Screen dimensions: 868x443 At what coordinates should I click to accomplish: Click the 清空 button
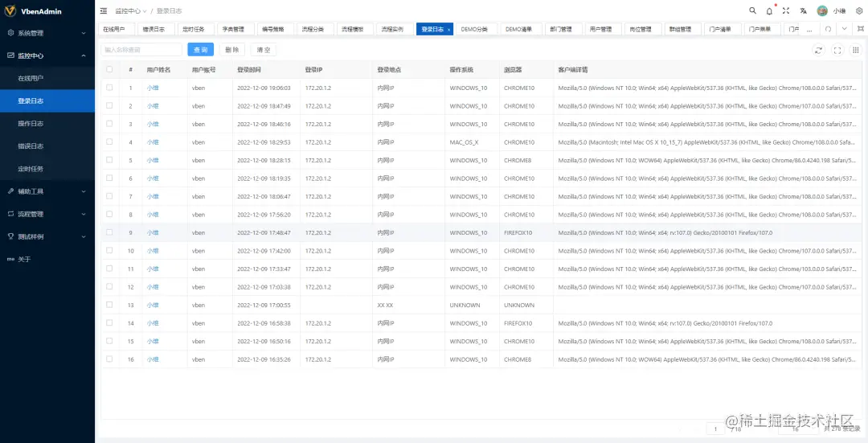pyautogui.click(x=264, y=50)
